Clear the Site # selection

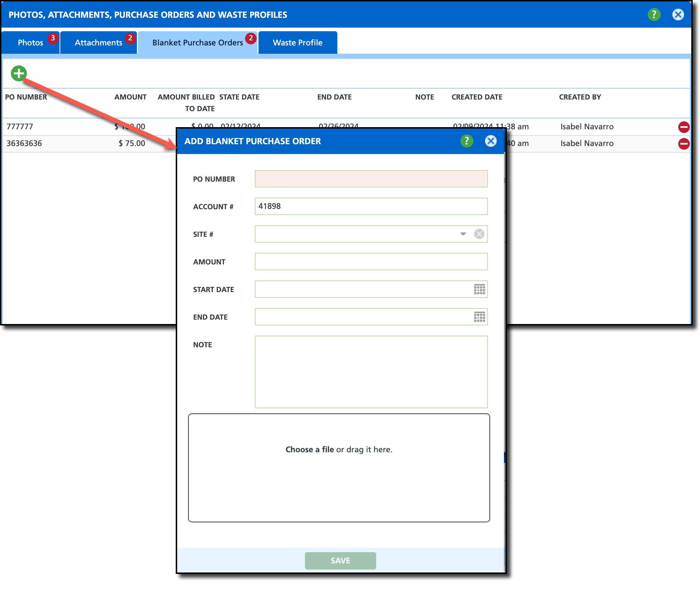click(x=479, y=234)
